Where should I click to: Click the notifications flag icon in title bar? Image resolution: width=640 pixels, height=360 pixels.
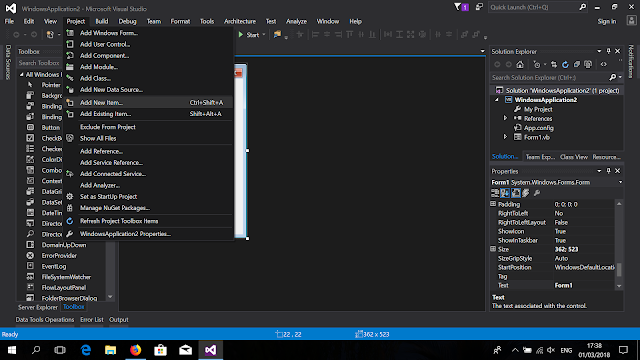[461, 7]
